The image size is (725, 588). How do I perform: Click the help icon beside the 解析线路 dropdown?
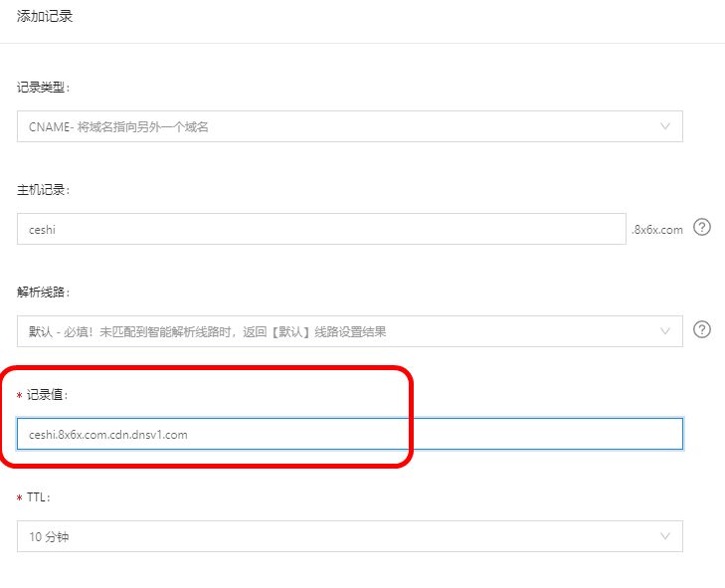[x=702, y=330]
